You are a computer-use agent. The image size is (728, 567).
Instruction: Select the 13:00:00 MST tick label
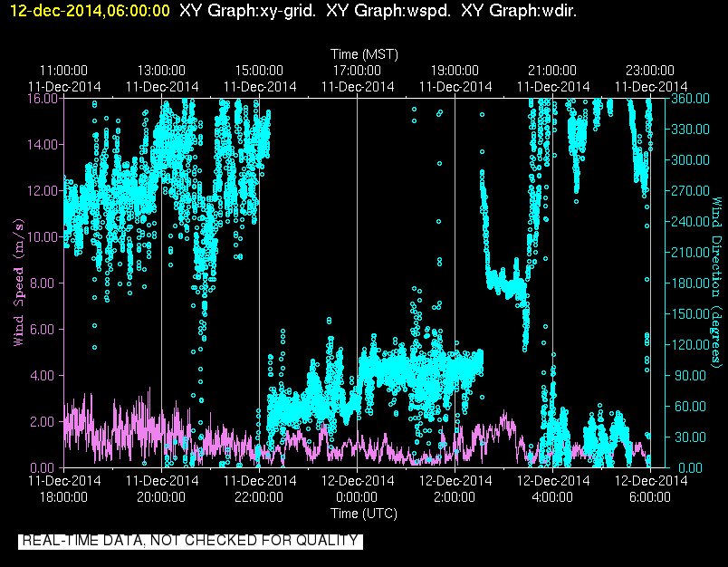click(161, 71)
